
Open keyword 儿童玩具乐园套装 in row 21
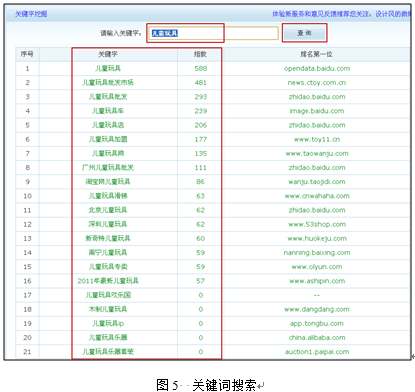click(x=108, y=352)
